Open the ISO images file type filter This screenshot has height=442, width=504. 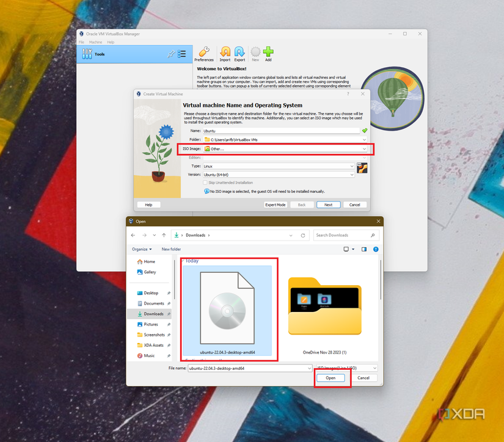(x=346, y=368)
